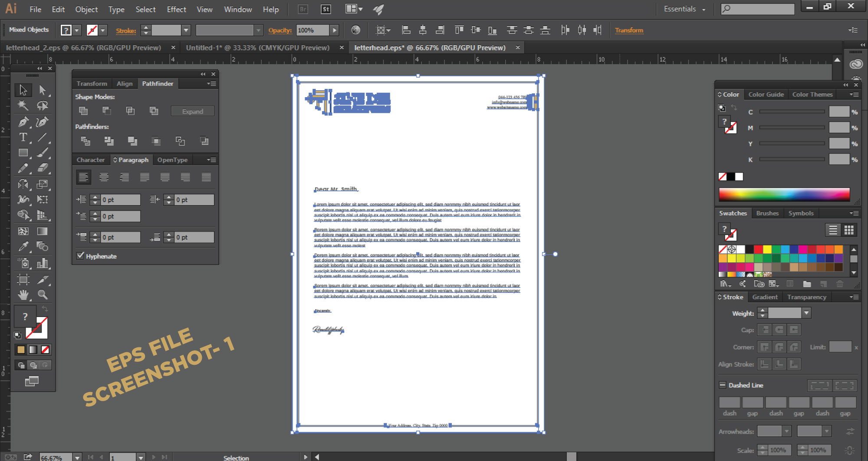
Task: Select the Direct Selection tool
Action: coord(43,90)
